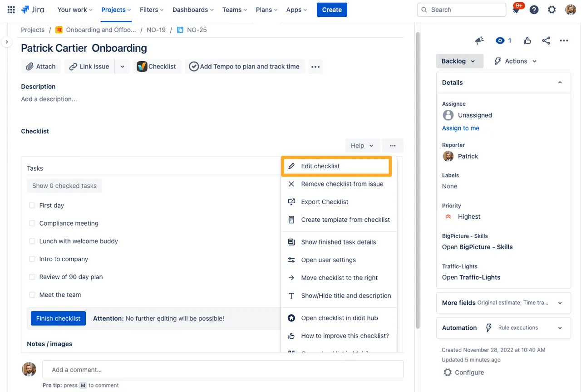The image size is (581, 392).
Task: Click the Patrick reporter avatar
Action: pyautogui.click(x=448, y=156)
